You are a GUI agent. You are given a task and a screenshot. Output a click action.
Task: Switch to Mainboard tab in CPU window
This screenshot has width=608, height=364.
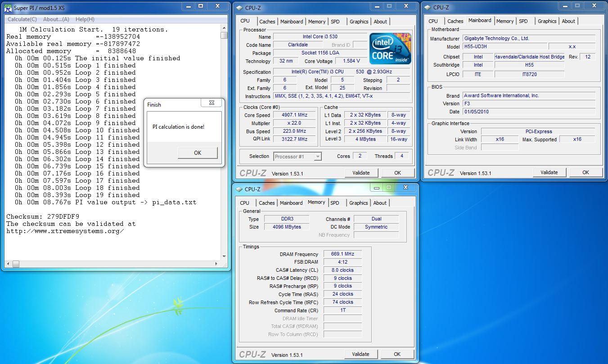click(292, 22)
